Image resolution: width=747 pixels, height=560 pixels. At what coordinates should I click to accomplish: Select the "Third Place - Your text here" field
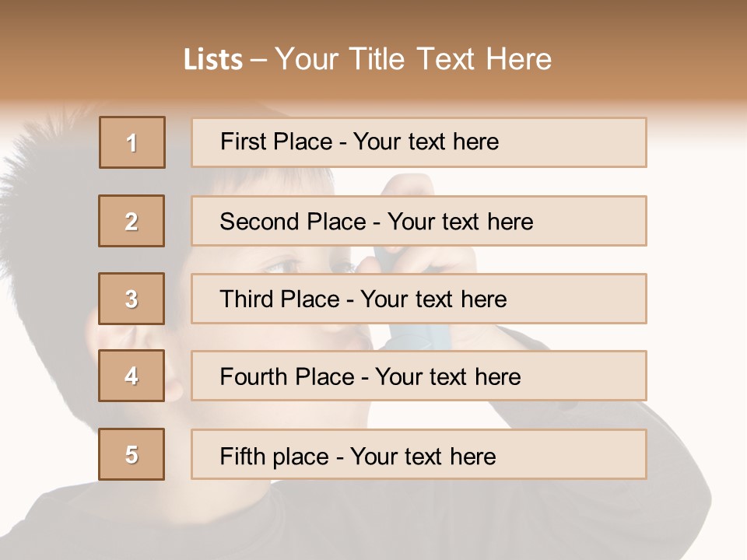pos(419,299)
